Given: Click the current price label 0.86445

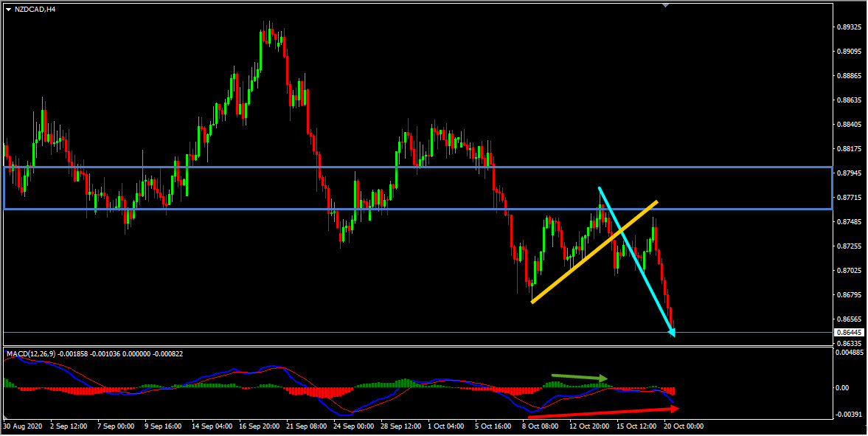Looking at the screenshot, I should 850,333.
